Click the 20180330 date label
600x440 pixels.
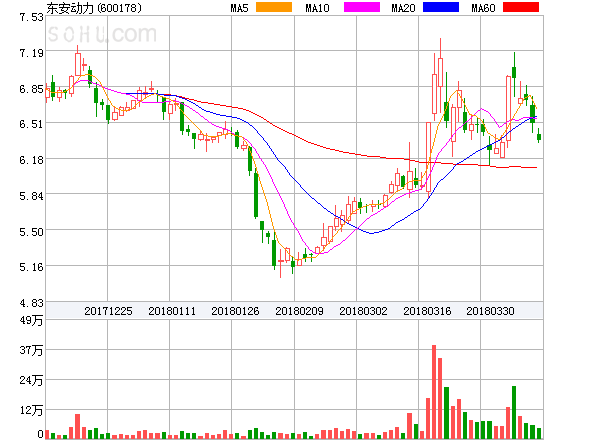pos(490,311)
